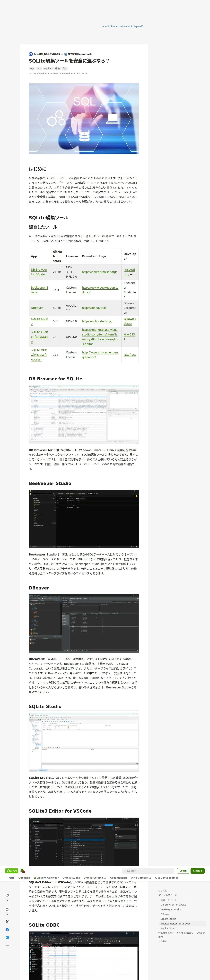
Task: Open the Advent Calendar tab
Action: [x=46, y=878]
